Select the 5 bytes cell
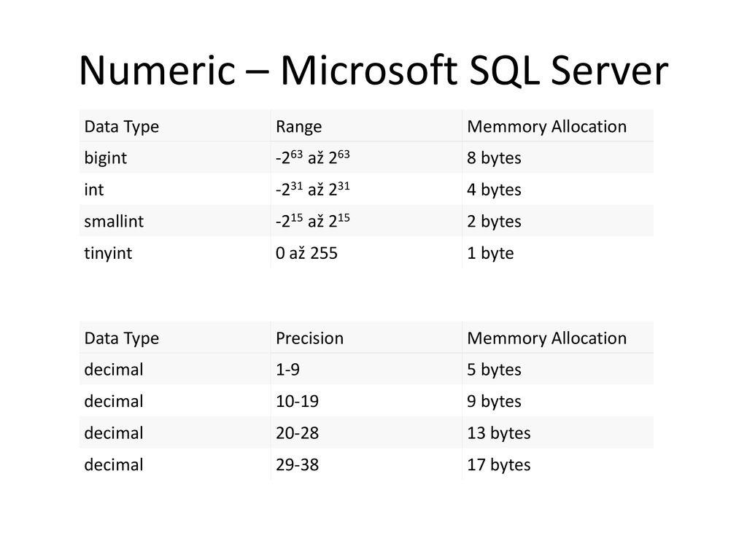This screenshot has height=560, width=747. point(494,370)
